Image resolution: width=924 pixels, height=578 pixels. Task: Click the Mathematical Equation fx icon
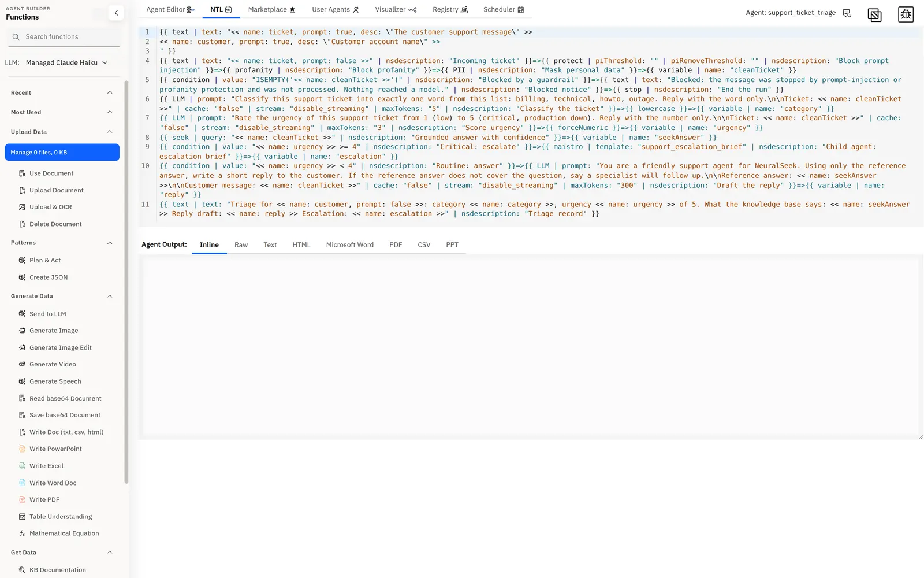tap(22, 533)
